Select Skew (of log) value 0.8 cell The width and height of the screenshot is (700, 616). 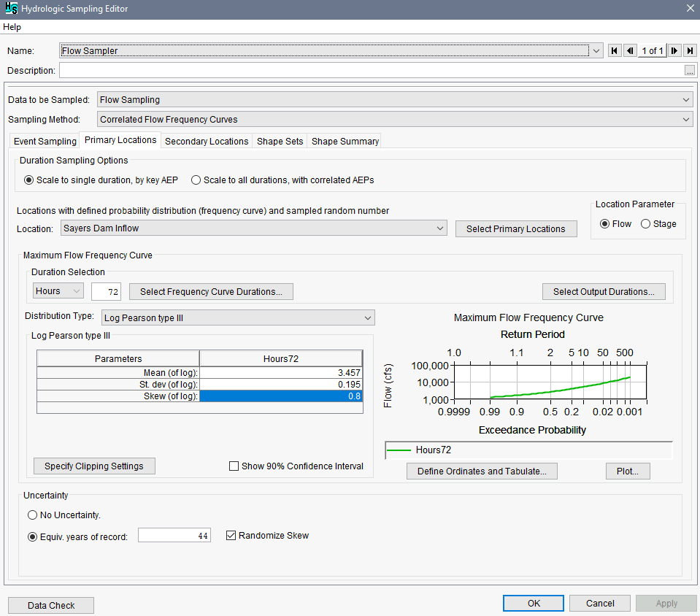click(281, 396)
